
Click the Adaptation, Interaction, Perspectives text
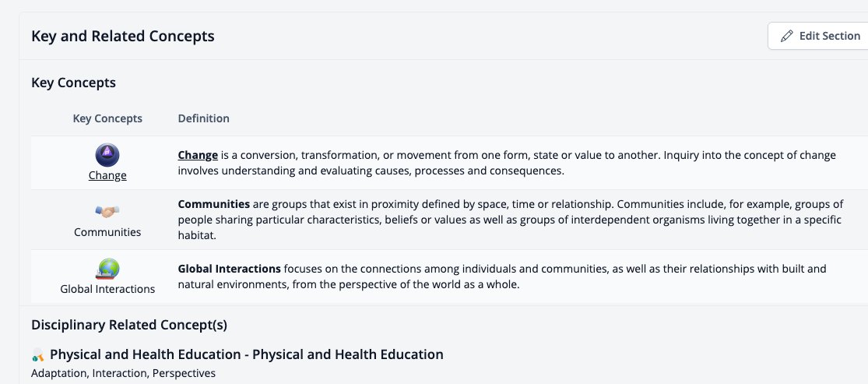point(123,373)
